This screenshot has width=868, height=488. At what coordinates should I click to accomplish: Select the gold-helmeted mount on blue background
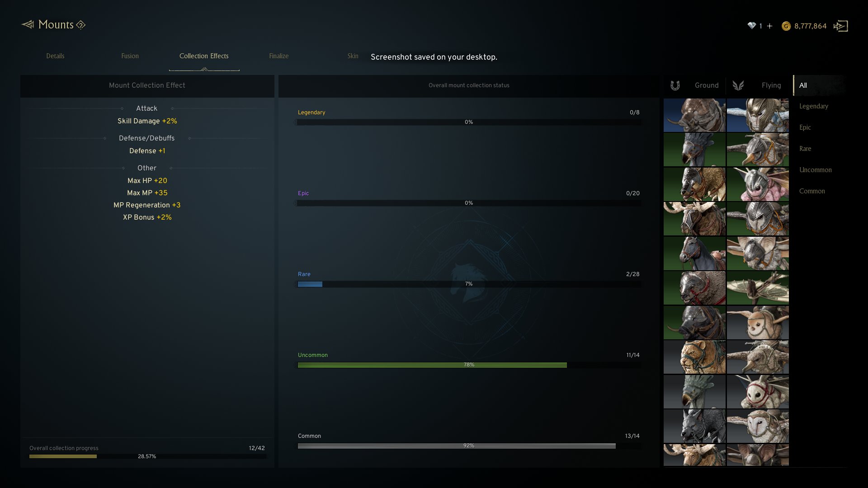click(x=758, y=115)
